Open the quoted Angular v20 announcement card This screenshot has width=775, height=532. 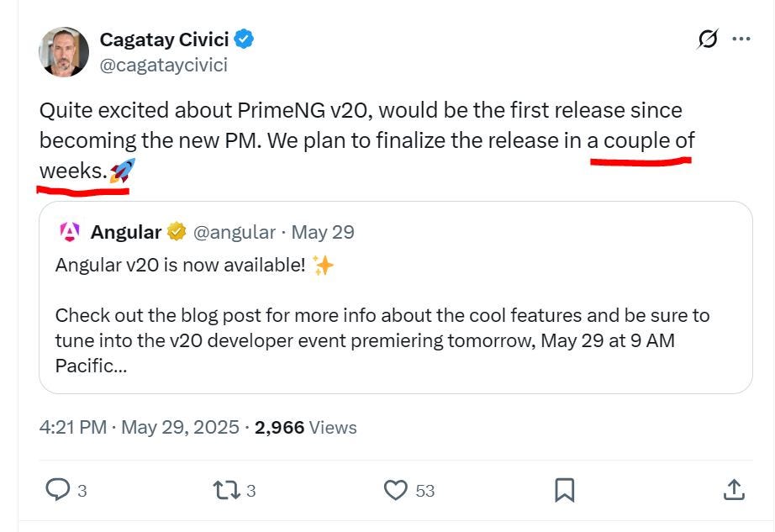[x=395, y=298]
